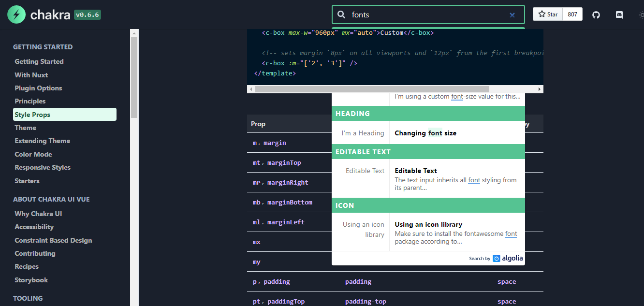
Task: Click the EDITABLE TEXT category header
Action: click(428, 152)
